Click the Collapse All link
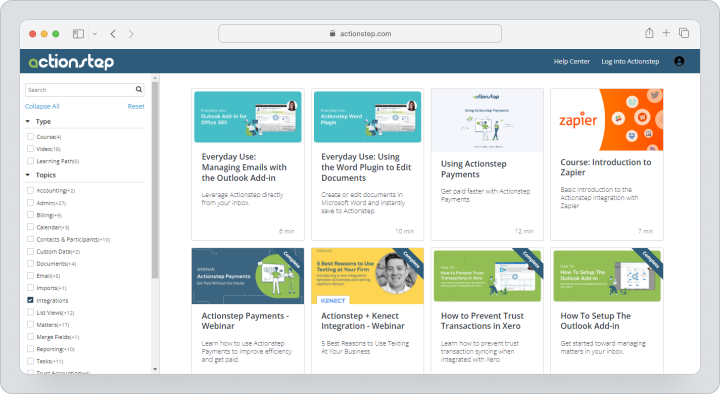Image resolution: width=720 pixels, height=394 pixels. coord(42,106)
